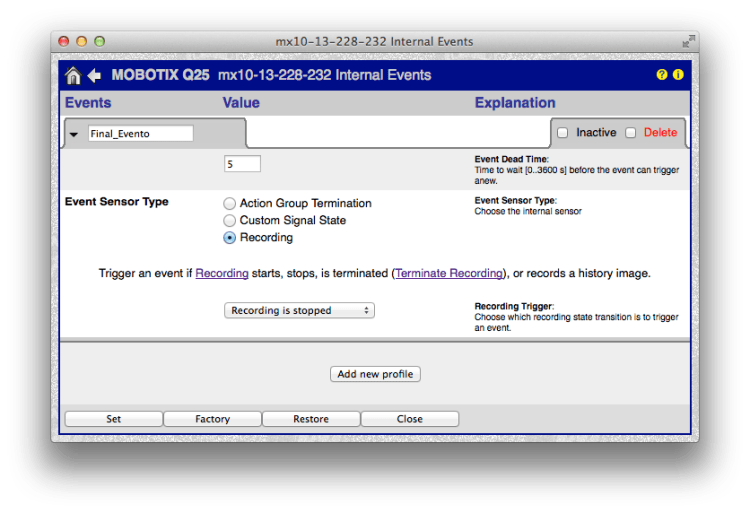Enable the Inactive checkbox
The width and height of the screenshot is (750, 513).
point(562,133)
